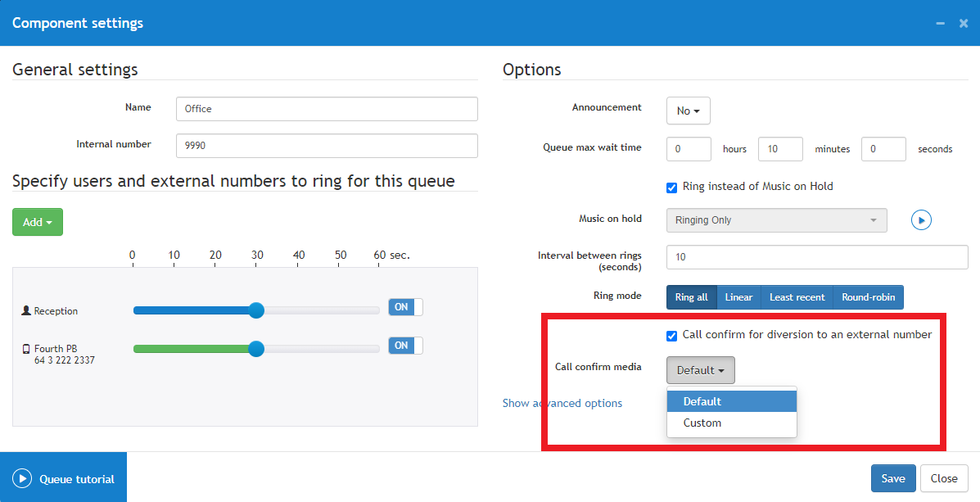Select Linear ring mode
The image size is (980, 502).
738,297
